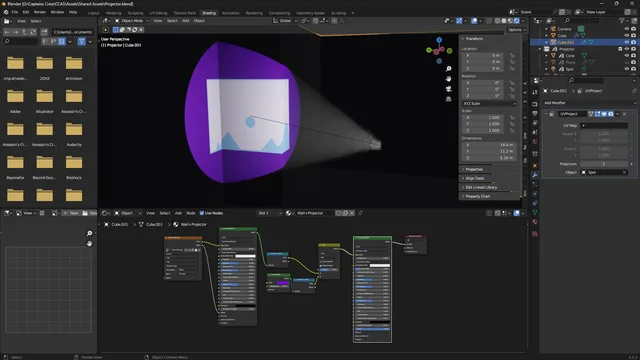Viewport: 640px width, 360px height.
Task: Open the Texture properties checker tab
Action: click(535, 234)
